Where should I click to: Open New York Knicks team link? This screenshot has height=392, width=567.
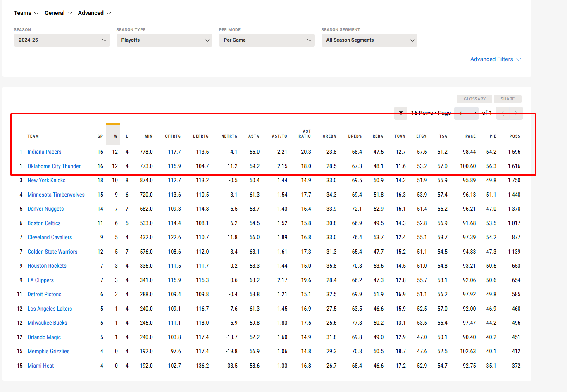(46, 180)
